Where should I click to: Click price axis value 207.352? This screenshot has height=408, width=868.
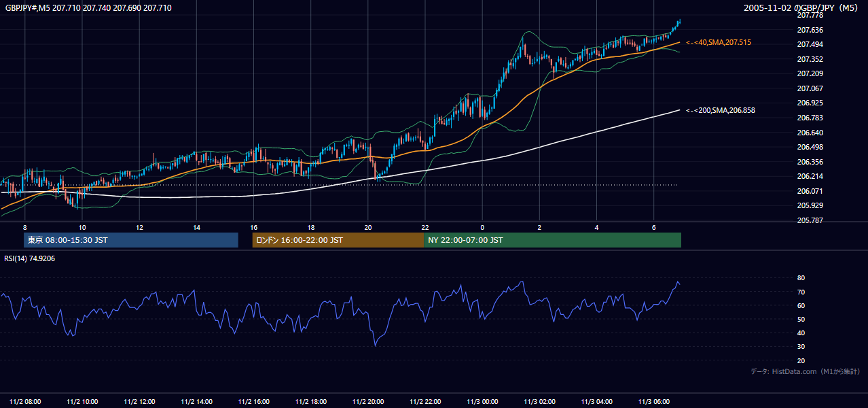[x=810, y=59]
